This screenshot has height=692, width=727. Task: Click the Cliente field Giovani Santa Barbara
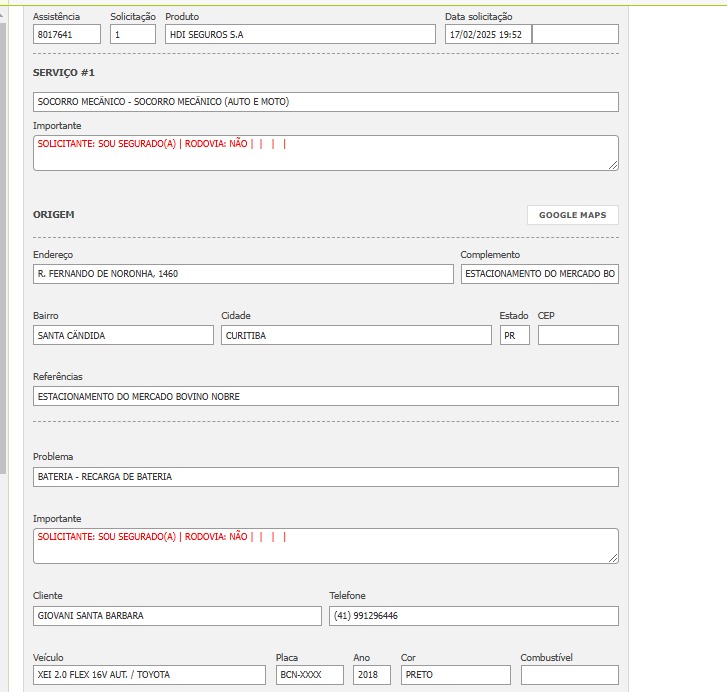pyautogui.click(x=177, y=616)
